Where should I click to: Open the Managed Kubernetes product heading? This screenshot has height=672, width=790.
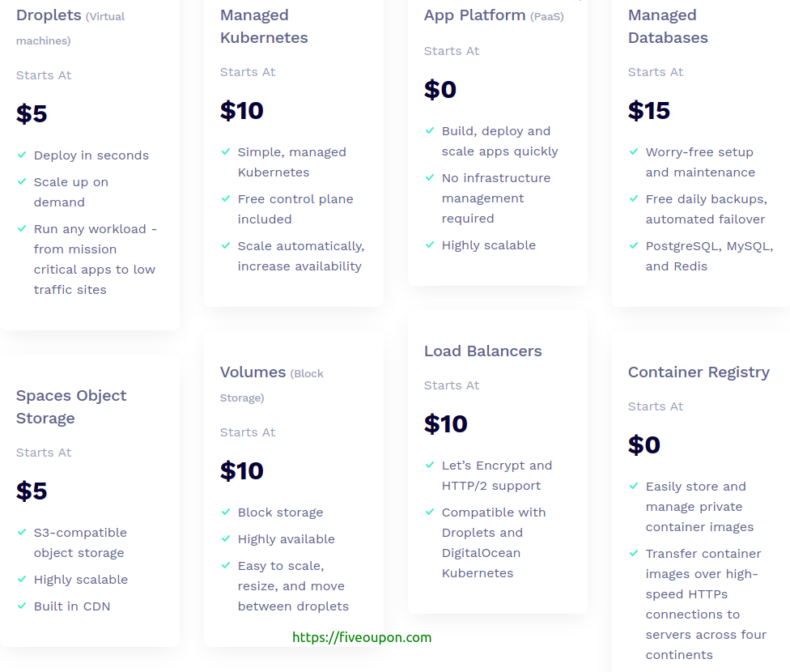[264, 26]
